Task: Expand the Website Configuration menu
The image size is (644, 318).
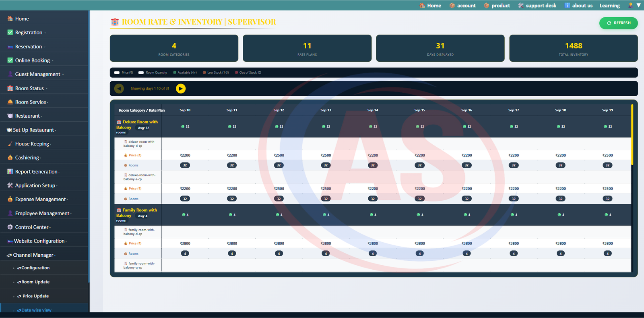Action: coord(44,241)
